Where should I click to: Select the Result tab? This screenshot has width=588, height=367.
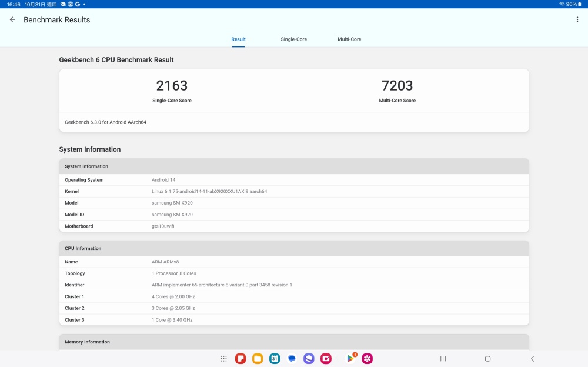pyautogui.click(x=238, y=39)
